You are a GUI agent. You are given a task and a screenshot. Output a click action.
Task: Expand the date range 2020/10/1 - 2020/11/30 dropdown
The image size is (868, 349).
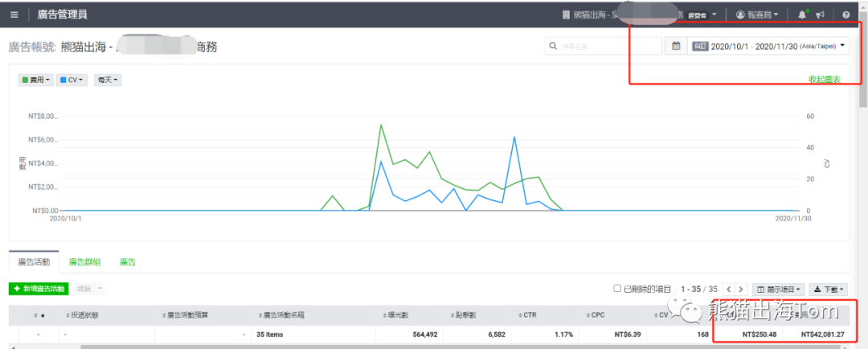point(769,46)
